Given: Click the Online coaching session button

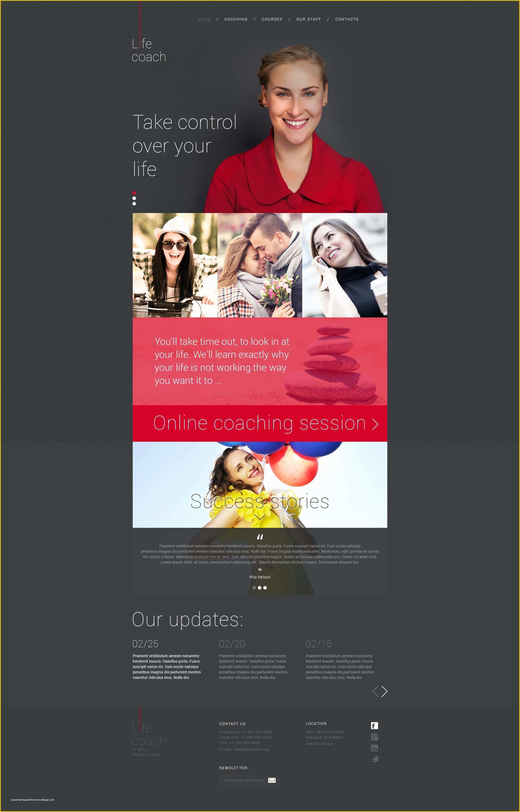Looking at the screenshot, I should tap(261, 423).
